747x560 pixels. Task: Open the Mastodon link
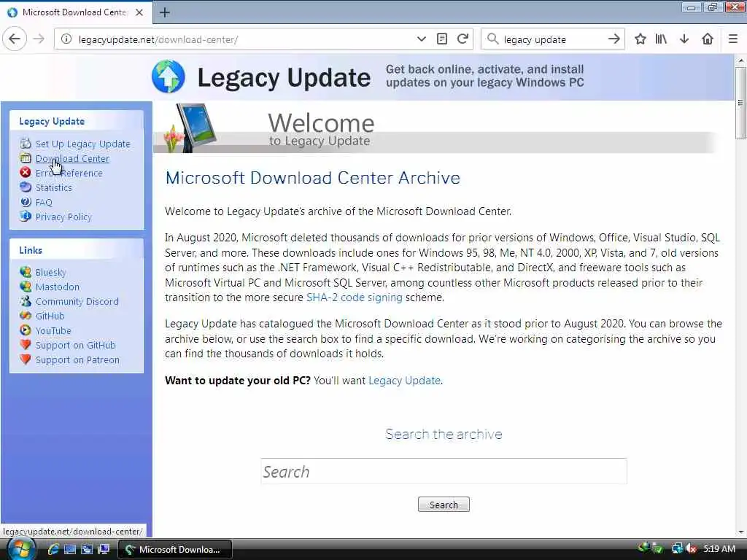58,287
